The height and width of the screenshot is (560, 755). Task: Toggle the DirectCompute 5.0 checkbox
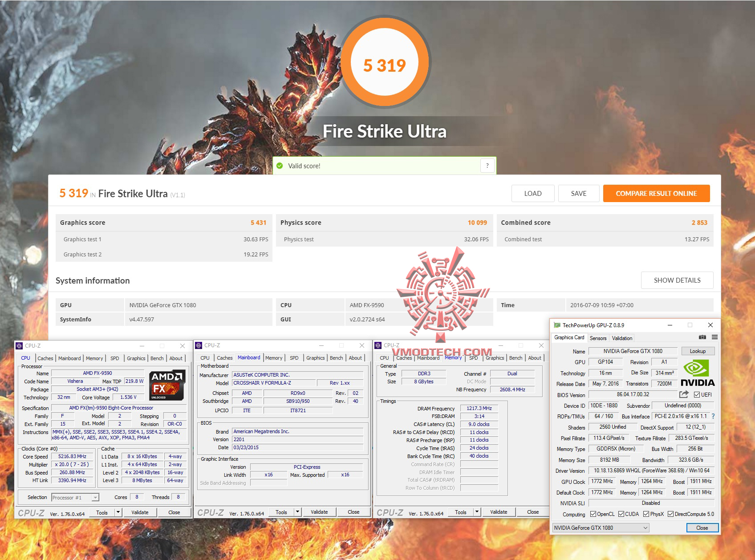pyautogui.click(x=670, y=514)
